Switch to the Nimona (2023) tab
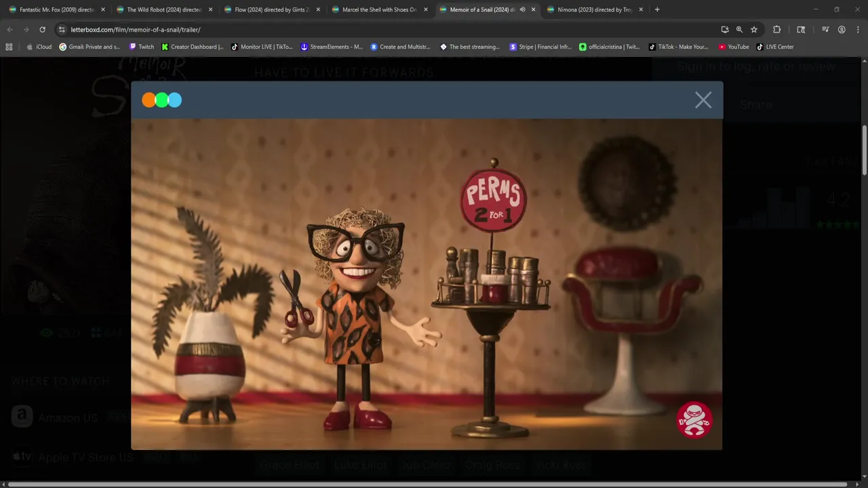The width and height of the screenshot is (868, 488). click(x=595, y=9)
